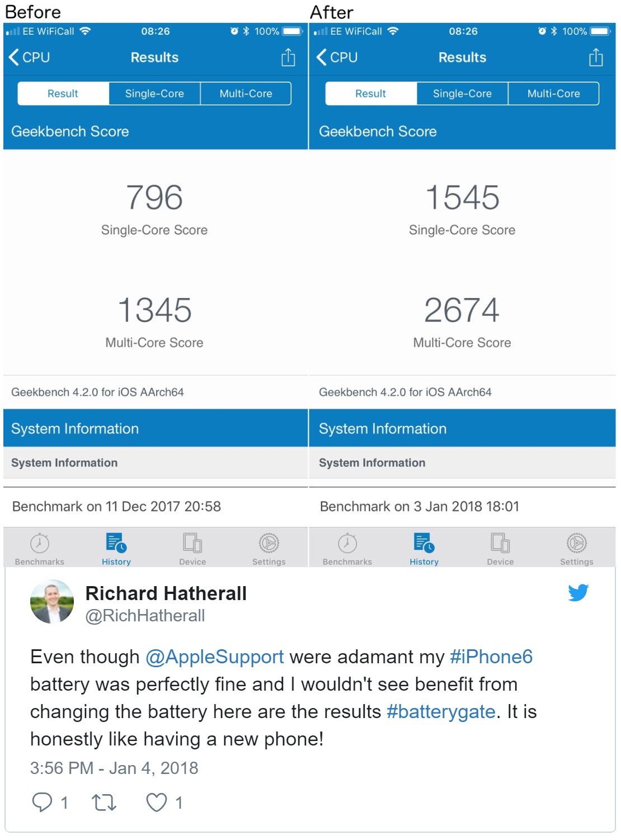
Task: Switch to Multi-Core view on the After screenshot
Action: tap(553, 93)
